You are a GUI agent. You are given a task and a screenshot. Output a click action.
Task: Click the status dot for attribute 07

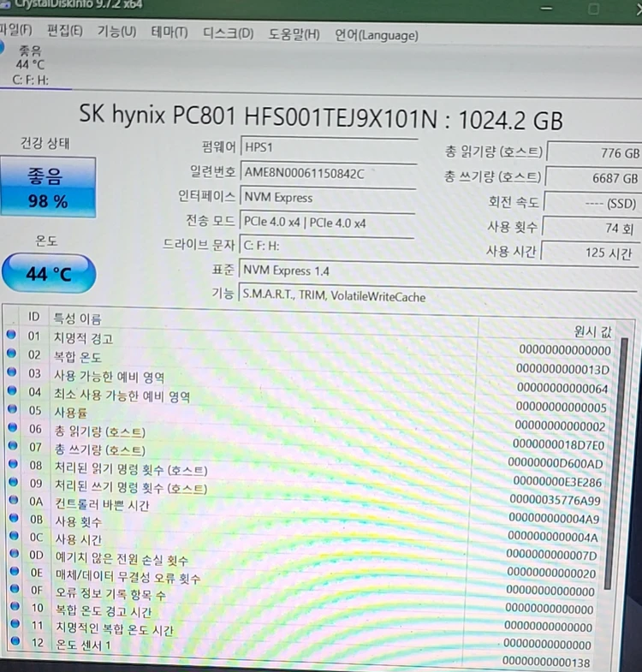(x=13, y=445)
